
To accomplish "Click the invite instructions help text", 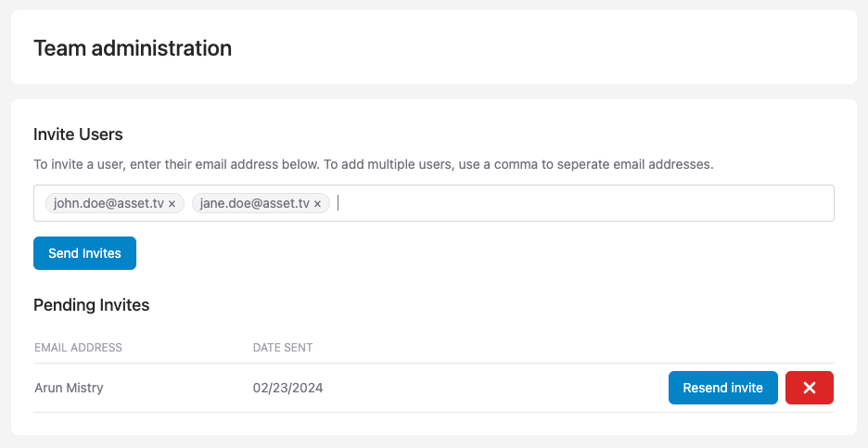I will coord(373,164).
